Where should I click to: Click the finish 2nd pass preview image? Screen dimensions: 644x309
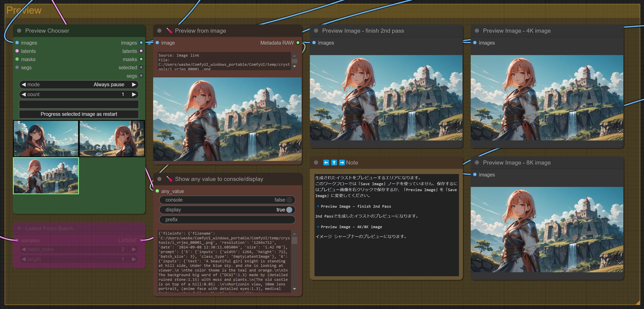coord(386,98)
